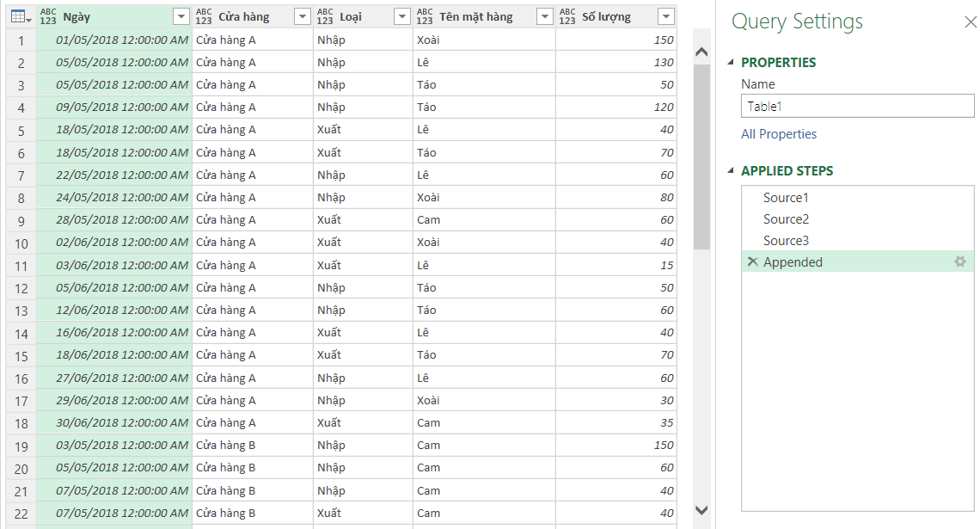
Task: Click quantity cell 30 in row 17
Action: point(616,400)
